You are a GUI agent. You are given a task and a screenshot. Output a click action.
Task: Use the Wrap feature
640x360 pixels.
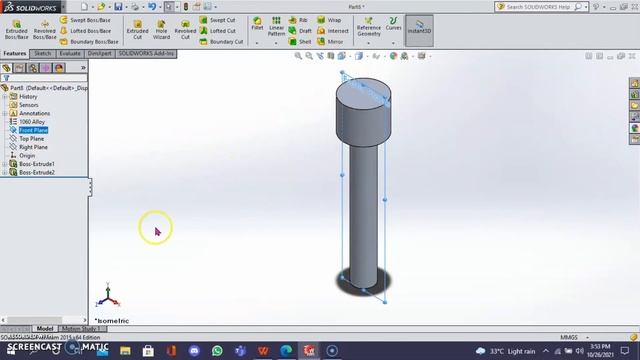coord(329,20)
